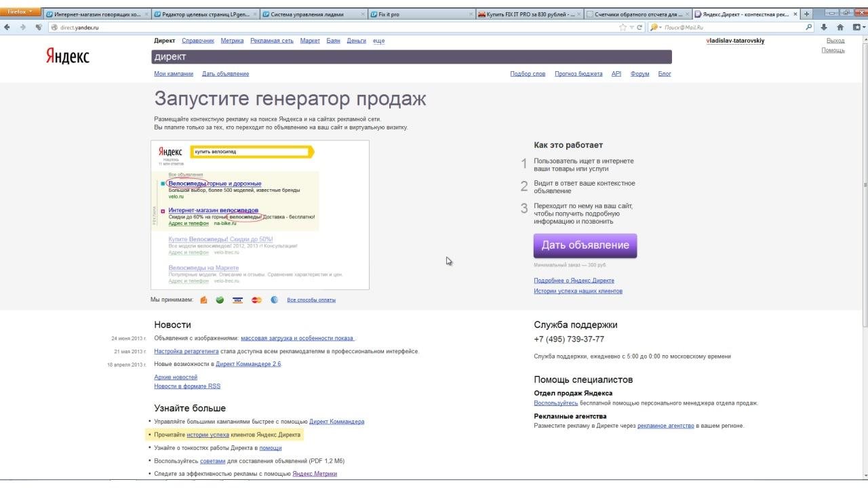Open the Firefox menu button
This screenshot has height=488, width=868.
pyautogui.click(x=21, y=12)
